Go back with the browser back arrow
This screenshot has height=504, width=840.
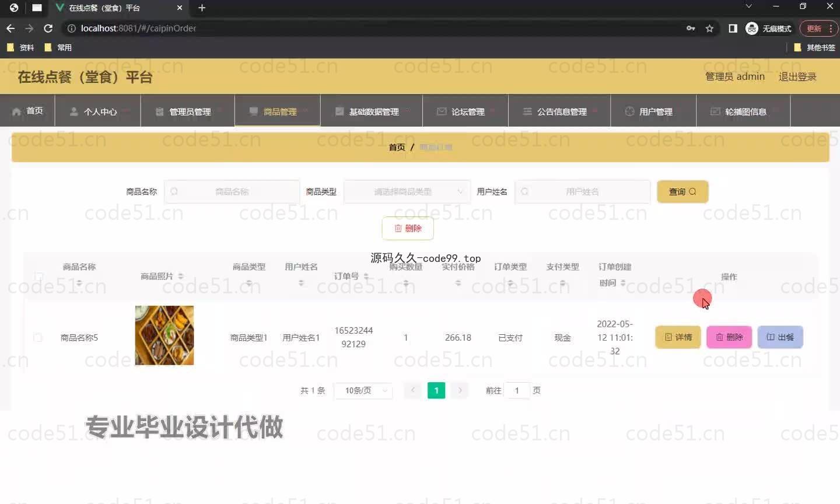(10, 28)
